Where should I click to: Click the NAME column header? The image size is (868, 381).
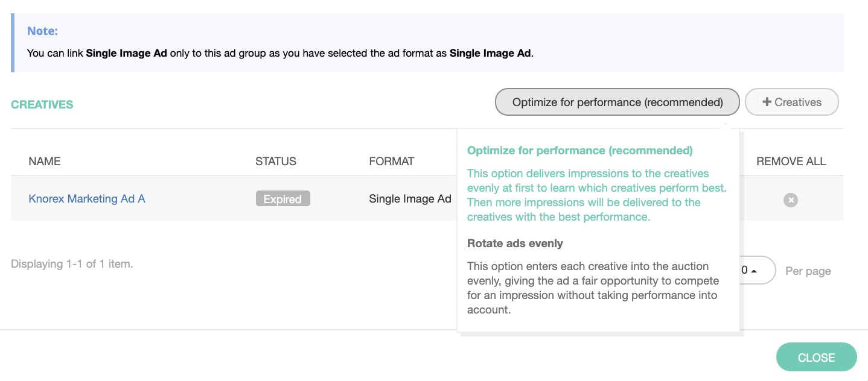[x=45, y=161]
